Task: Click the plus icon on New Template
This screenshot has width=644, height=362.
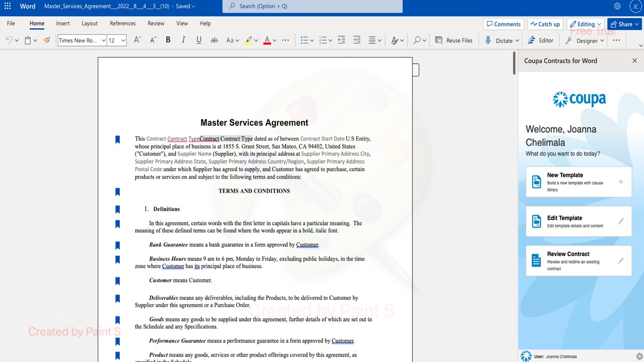Action: pyautogui.click(x=621, y=182)
